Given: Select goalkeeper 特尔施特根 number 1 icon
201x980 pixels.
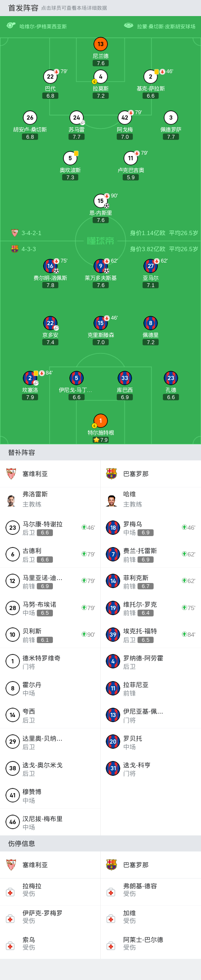Looking at the screenshot, I should 100,421.
